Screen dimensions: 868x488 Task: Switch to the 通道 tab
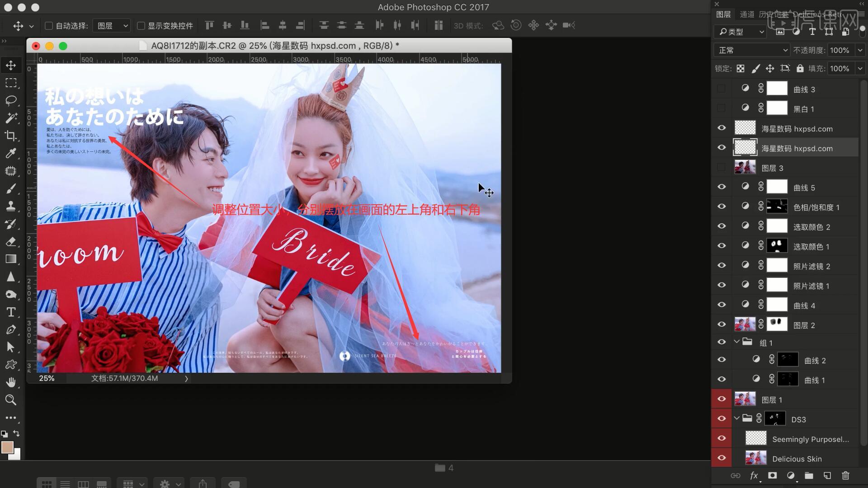[747, 14]
